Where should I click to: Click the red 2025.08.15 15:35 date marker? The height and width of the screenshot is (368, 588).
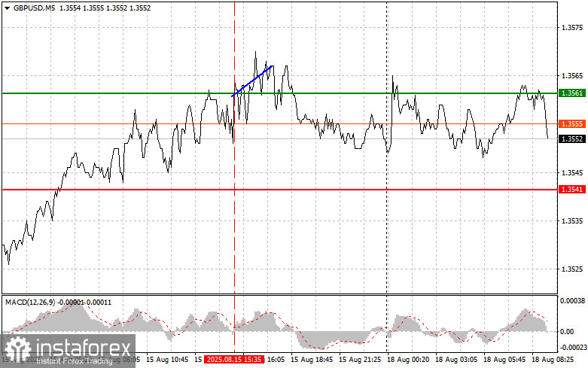[x=233, y=360]
